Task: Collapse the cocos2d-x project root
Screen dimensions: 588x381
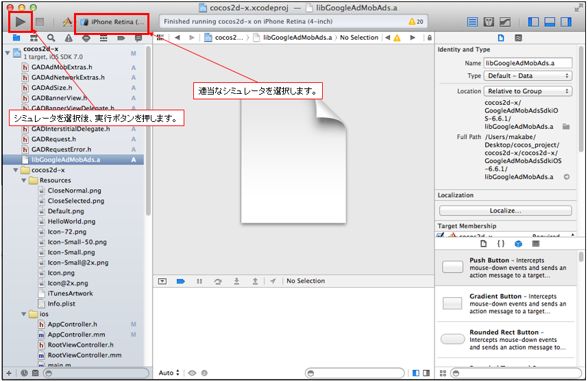Action: point(8,53)
